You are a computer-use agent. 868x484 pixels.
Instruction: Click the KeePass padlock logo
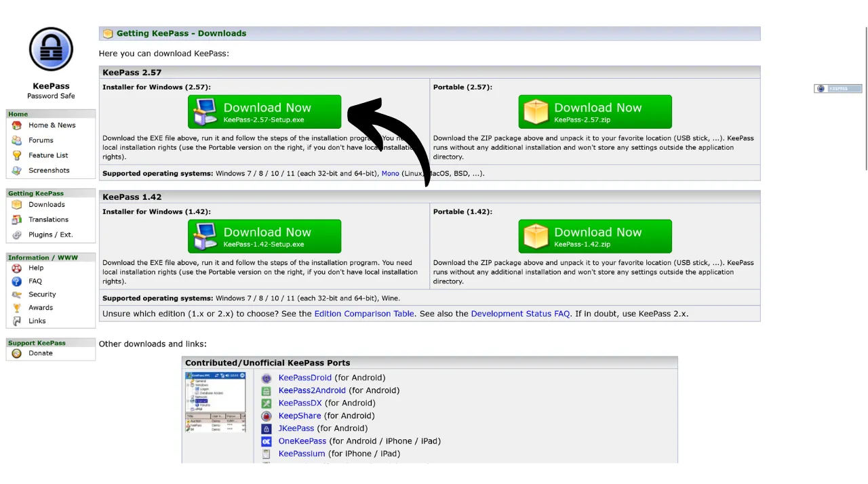51,49
